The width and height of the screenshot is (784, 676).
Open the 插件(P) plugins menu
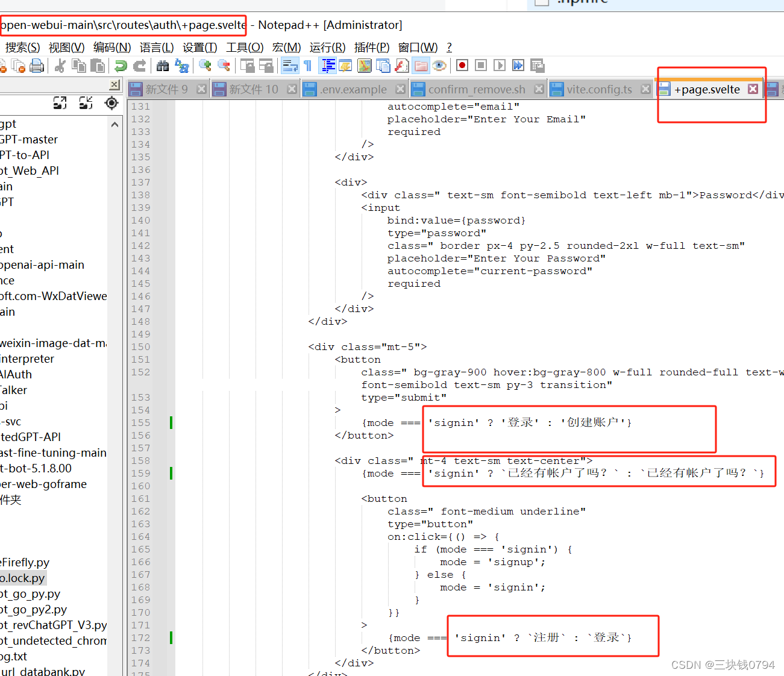[x=371, y=47]
